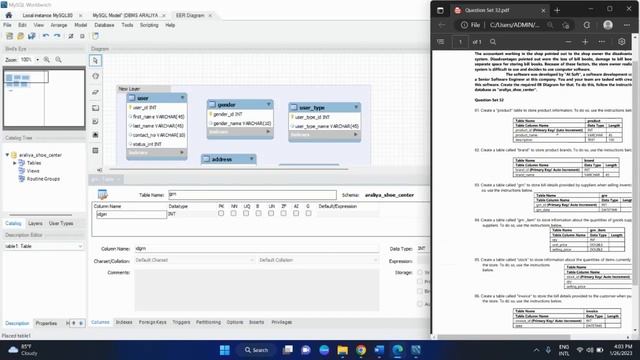
Task: Open the Edge tab actions icon
Action: pyautogui.click(x=440, y=10)
